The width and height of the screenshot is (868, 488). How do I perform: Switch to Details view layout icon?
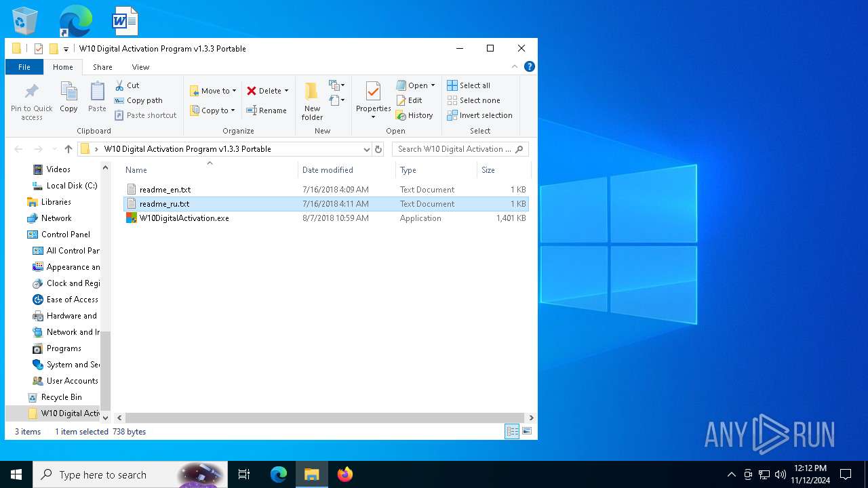(x=512, y=431)
